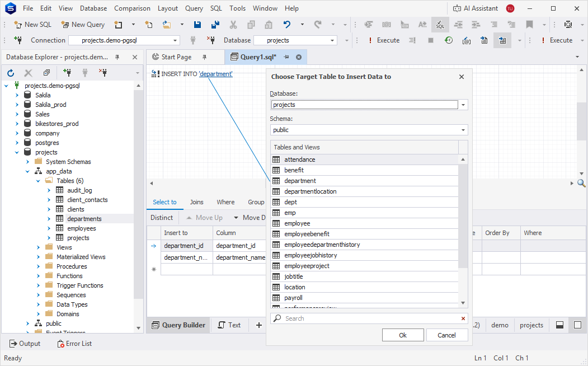Switch to the Joins tab
Viewport: 588px width, 366px height.
tap(196, 202)
